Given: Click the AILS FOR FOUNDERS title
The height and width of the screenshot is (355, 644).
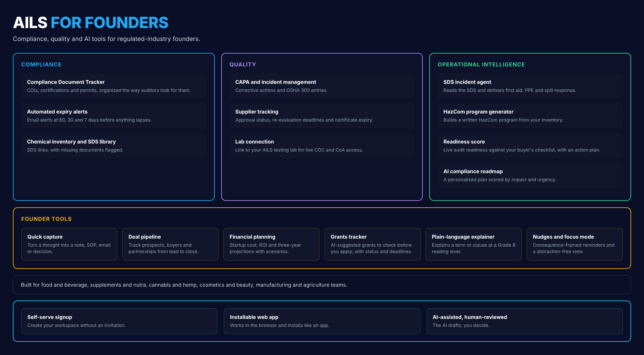Looking at the screenshot, I should (90, 23).
